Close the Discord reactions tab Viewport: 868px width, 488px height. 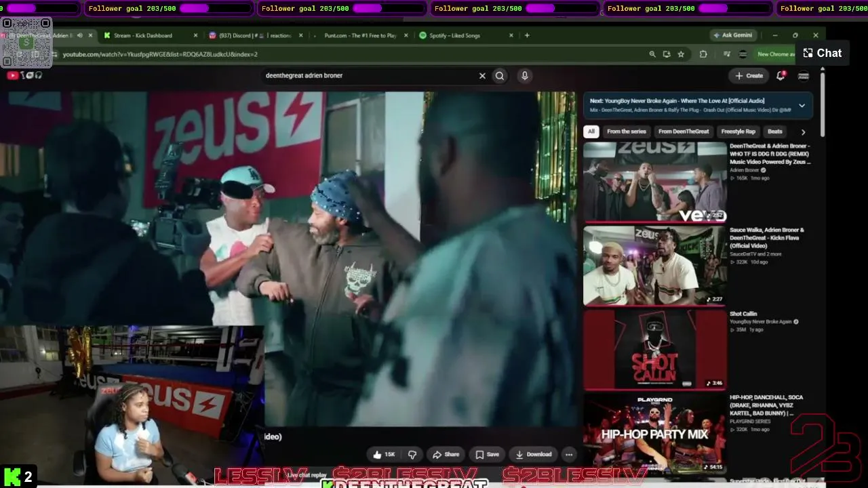click(300, 35)
